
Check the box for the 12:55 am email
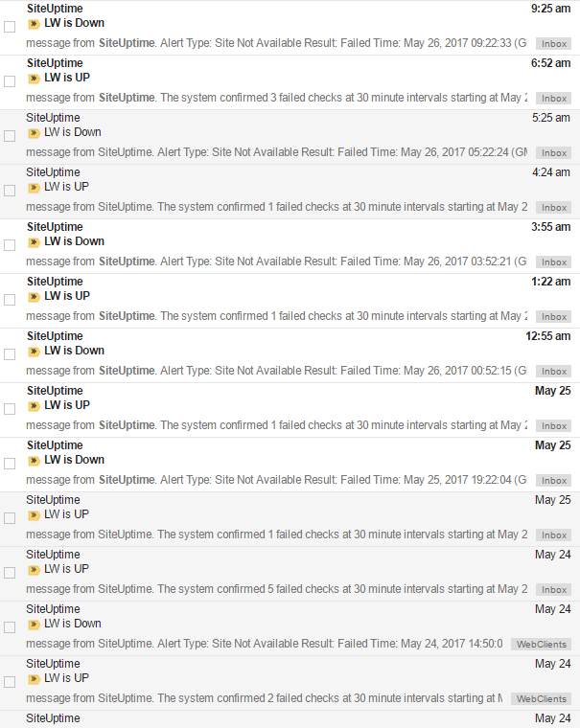pos(10,354)
